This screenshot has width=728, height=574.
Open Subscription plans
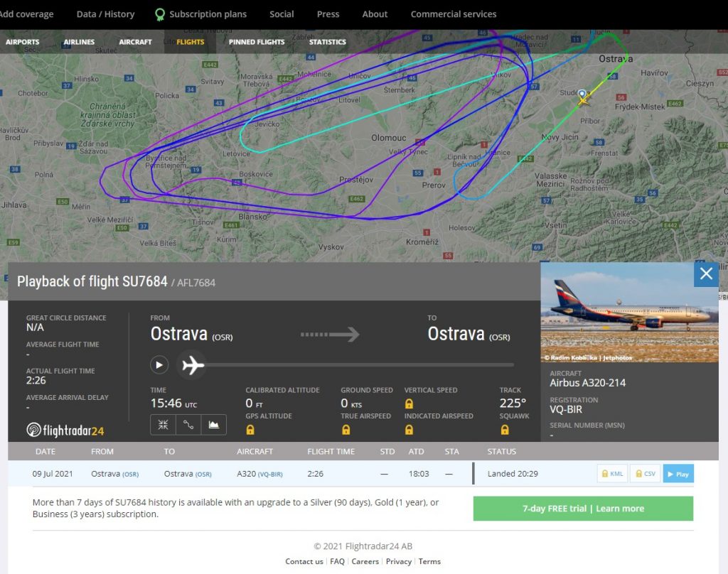(x=208, y=14)
